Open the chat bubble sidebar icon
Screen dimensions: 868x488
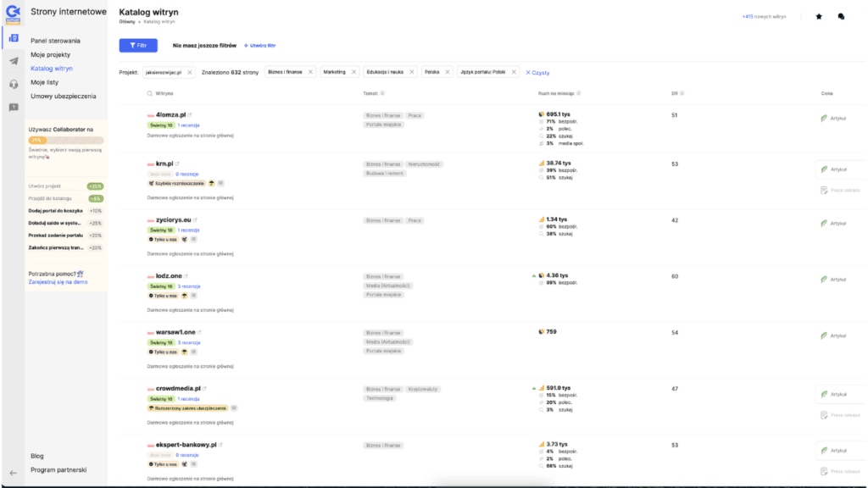coord(14,108)
